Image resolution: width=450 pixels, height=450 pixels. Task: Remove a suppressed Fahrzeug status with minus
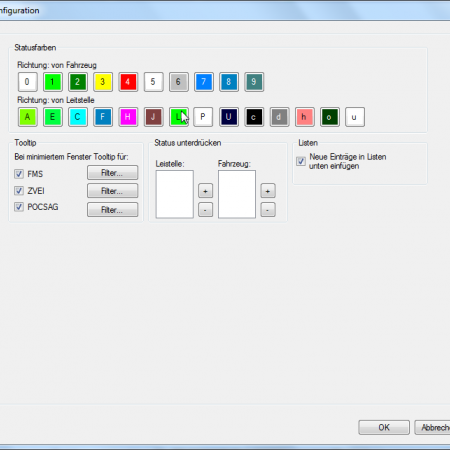pyautogui.click(x=268, y=210)
